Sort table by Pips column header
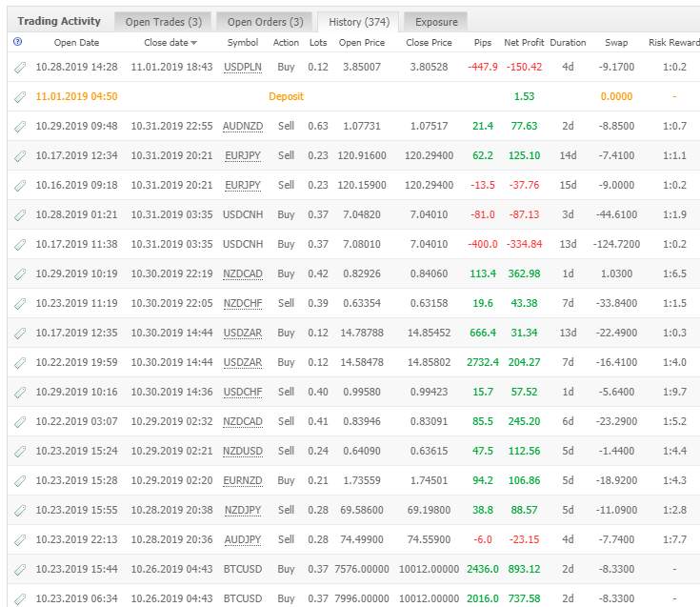 (x=483, y=43)
